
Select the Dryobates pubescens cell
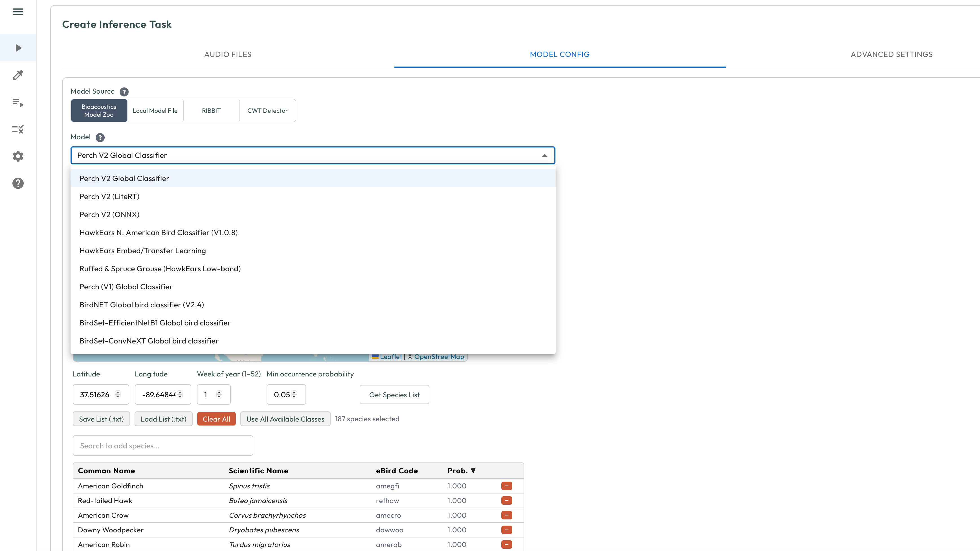tap(264, 530)
